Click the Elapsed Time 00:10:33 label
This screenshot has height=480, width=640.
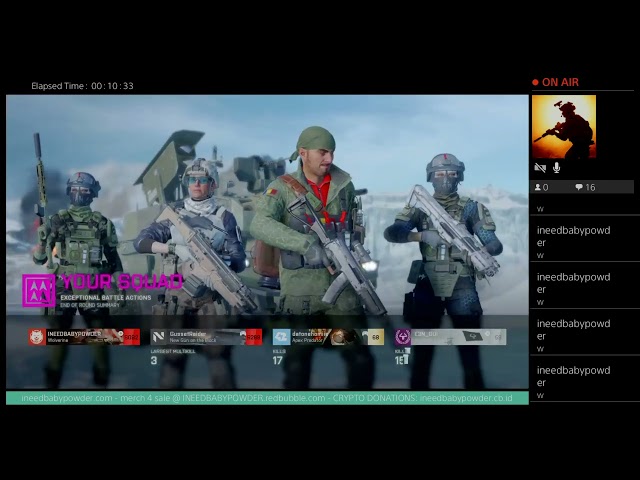coord(82,86)
